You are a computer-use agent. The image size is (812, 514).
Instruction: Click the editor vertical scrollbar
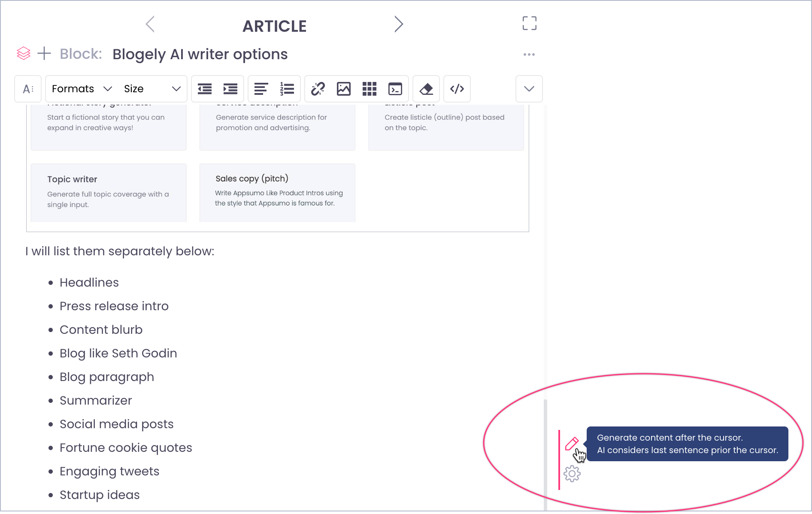point(545,455)
